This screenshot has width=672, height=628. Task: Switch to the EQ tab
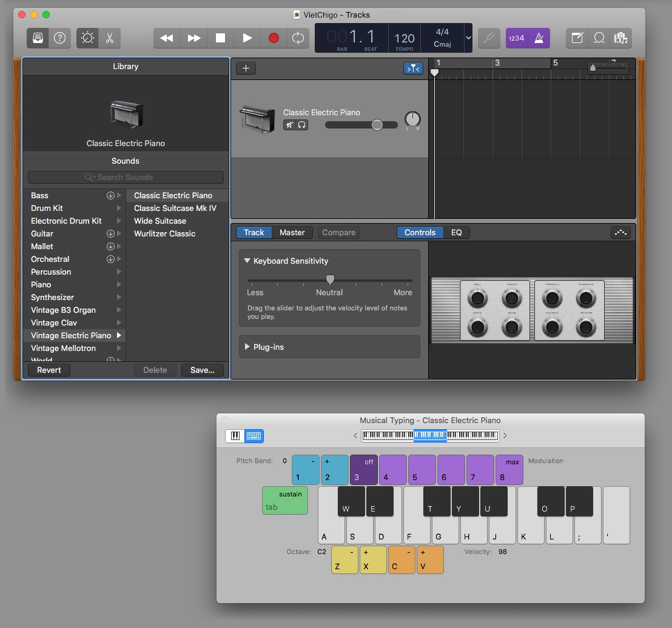click(456, 232)
